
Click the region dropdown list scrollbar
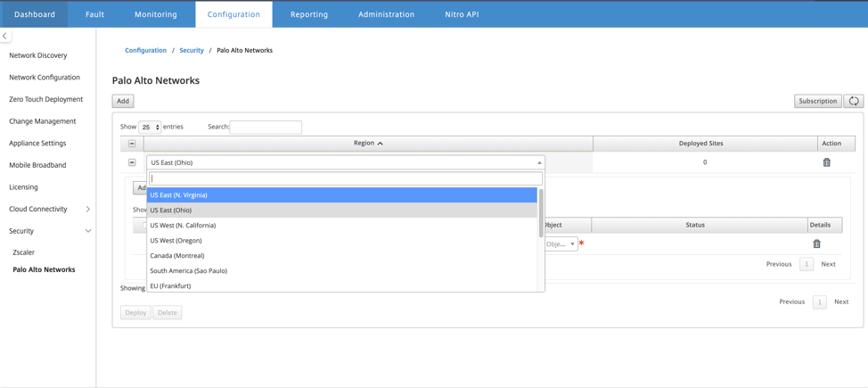point(541,213)
